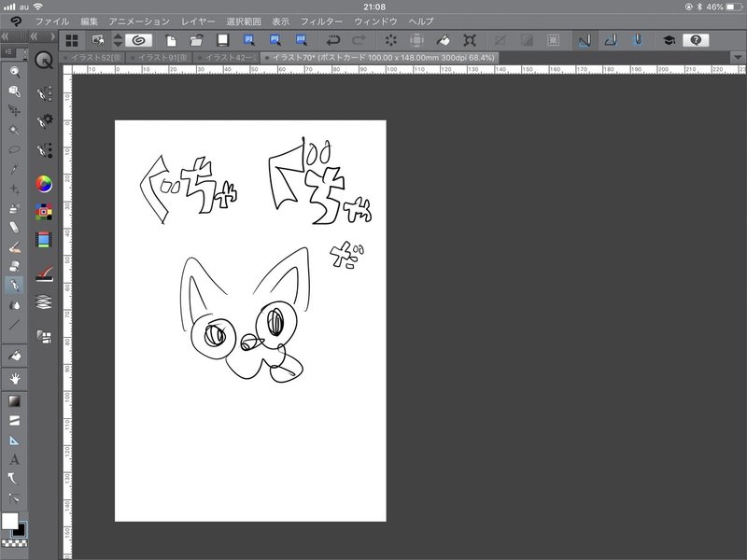The height and width of the screenshot is (560, 747).
Task: Open Clip Studio tutorials graduation cap
Action: pyautogui.click(x=669, y=40)
